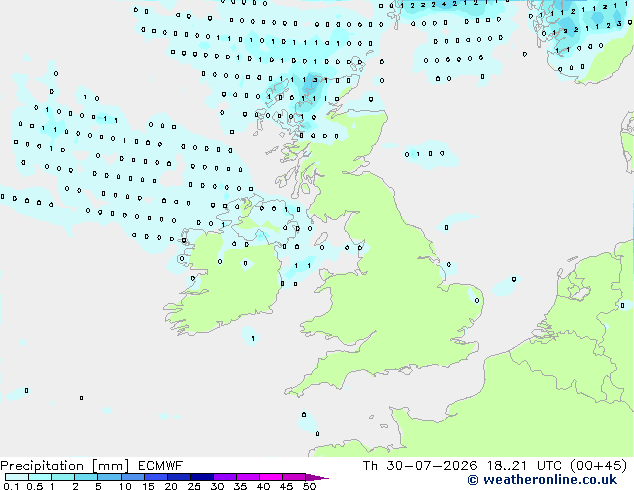Click the 'Th 30-07-2026' date text
Screen dimensions: 634x490
click(420, 466)
